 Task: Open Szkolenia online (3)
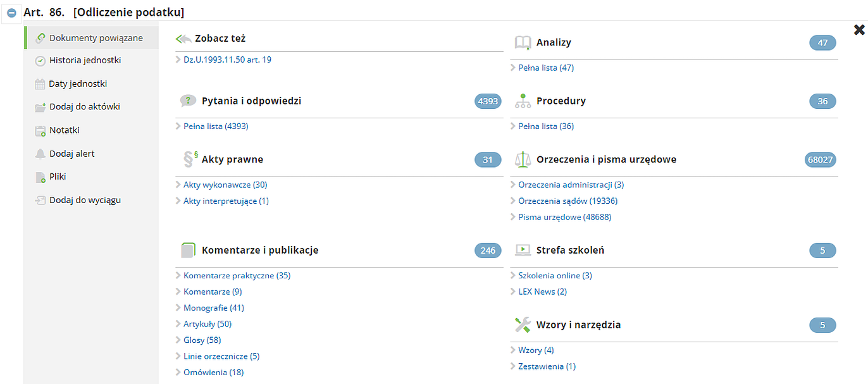[x=555, y=275]
